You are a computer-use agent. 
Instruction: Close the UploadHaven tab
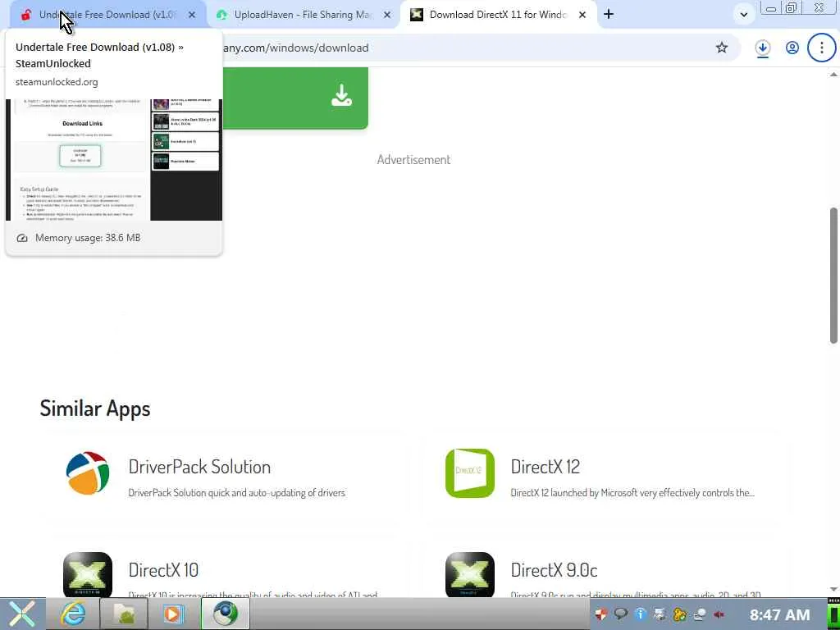click(387, 15)
